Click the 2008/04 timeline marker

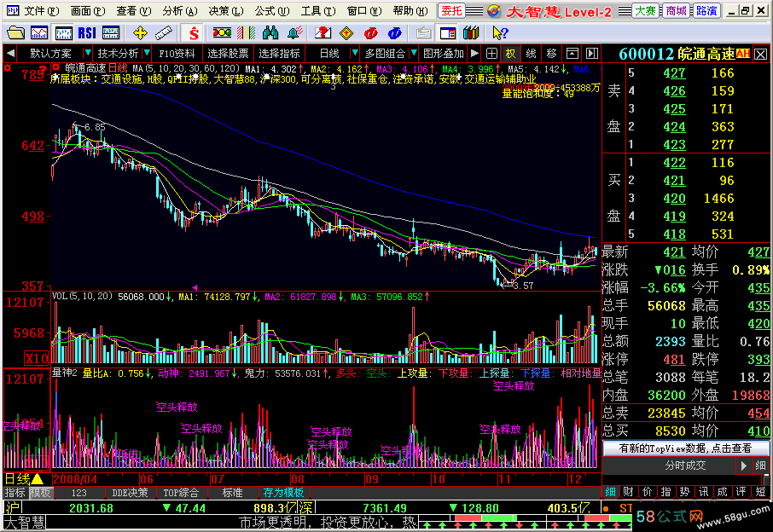point(75,479)
